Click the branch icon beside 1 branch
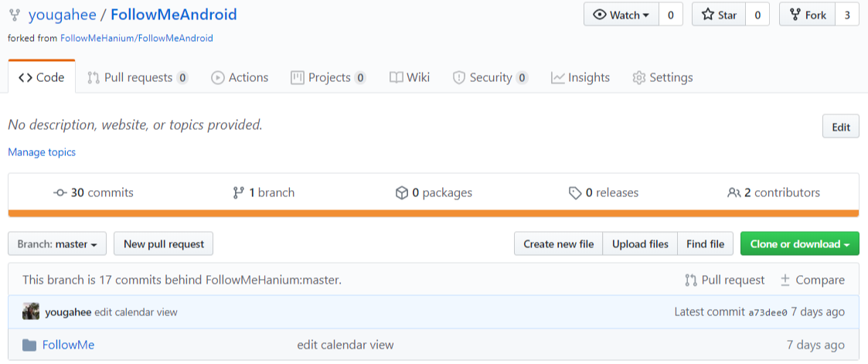 point(239,192)
